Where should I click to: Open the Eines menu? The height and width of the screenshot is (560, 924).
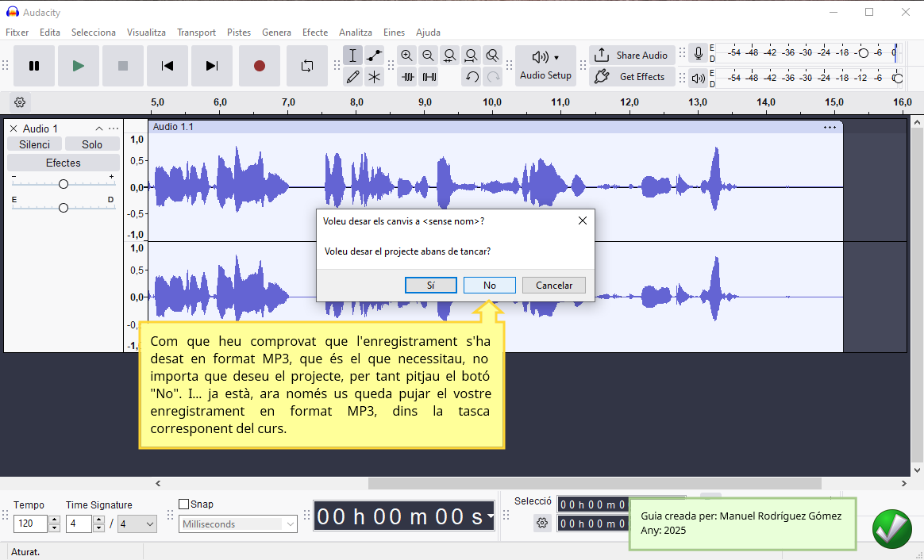pyautogui.click(x=394, y=33)
